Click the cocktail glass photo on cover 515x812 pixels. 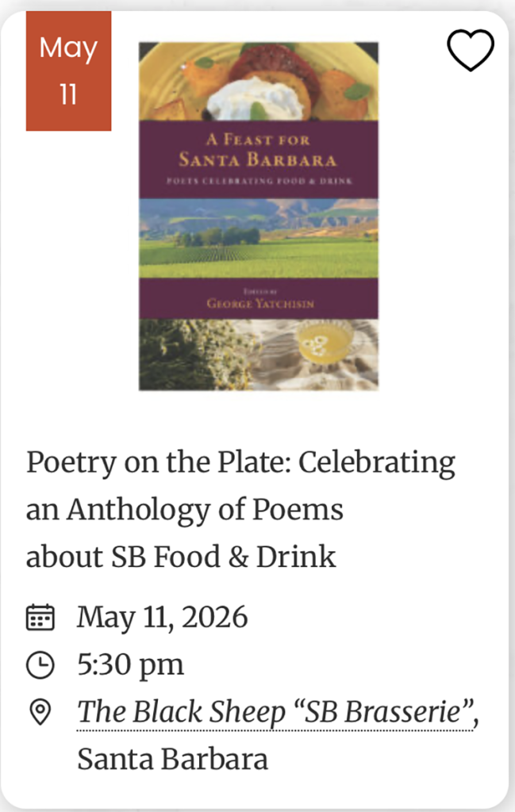pyautogui.click(x=325, y=349)
